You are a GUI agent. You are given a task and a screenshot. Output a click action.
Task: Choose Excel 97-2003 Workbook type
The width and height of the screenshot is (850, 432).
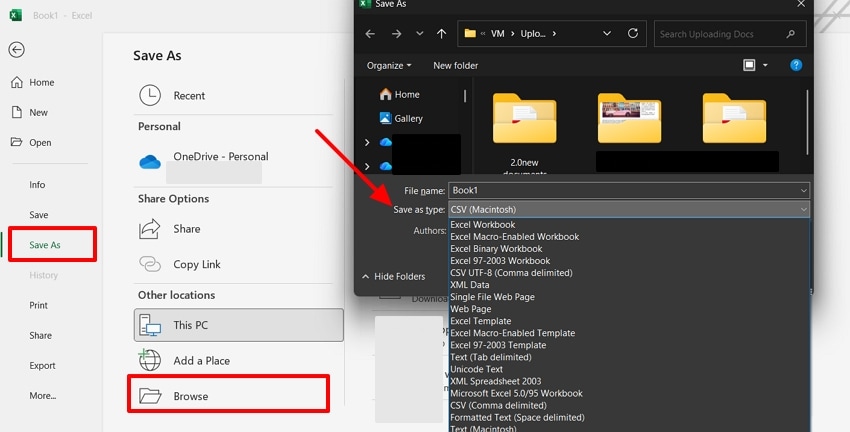point(500,261)
